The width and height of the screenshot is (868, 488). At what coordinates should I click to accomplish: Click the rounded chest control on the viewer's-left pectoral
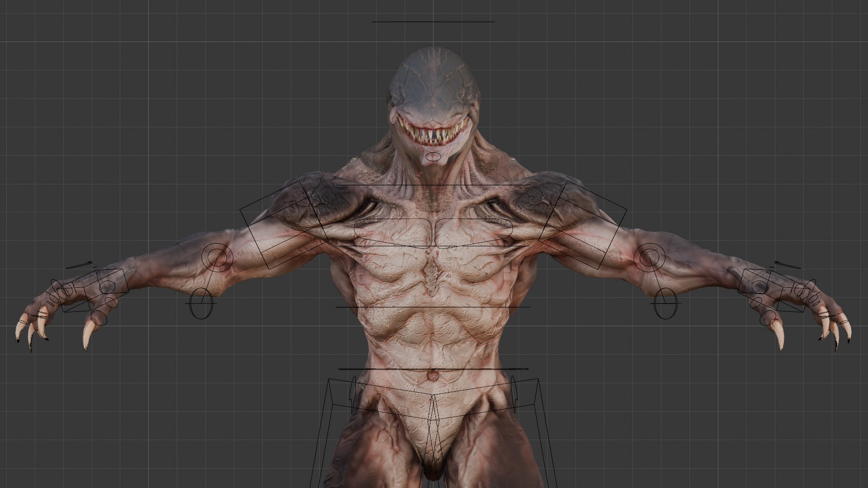pyautogui.click(x=393, y=233)
